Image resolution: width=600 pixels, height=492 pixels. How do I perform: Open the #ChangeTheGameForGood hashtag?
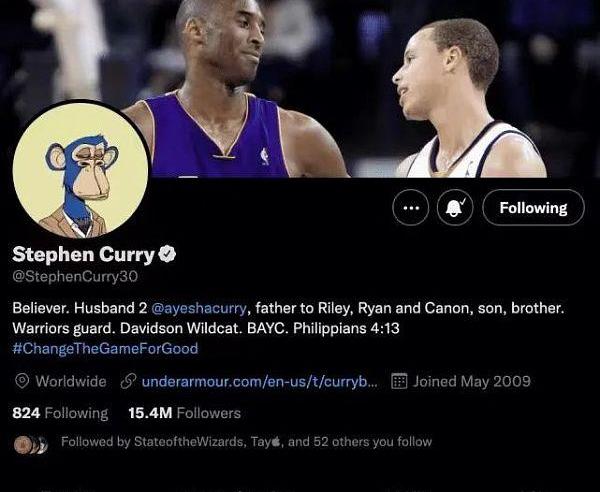105,349
